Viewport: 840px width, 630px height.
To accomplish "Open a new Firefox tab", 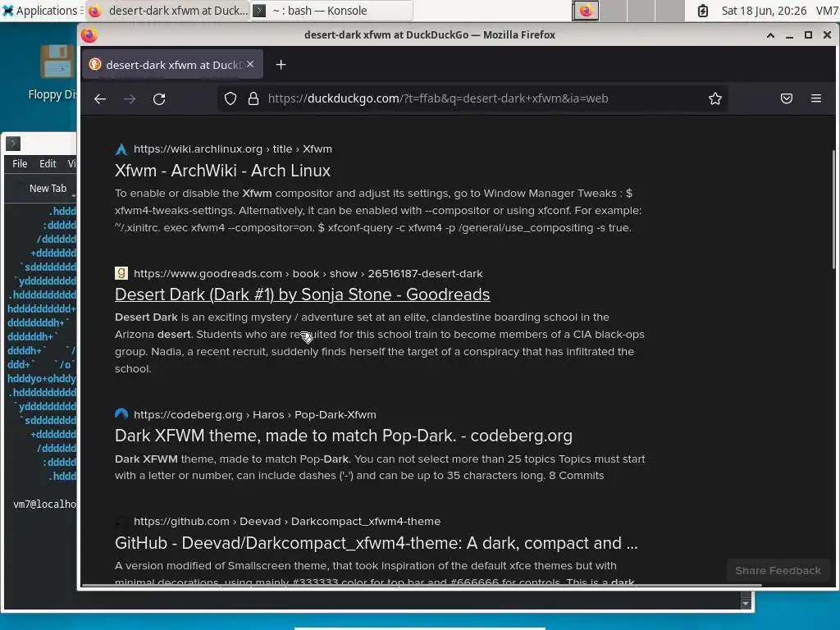I will 281,65.
